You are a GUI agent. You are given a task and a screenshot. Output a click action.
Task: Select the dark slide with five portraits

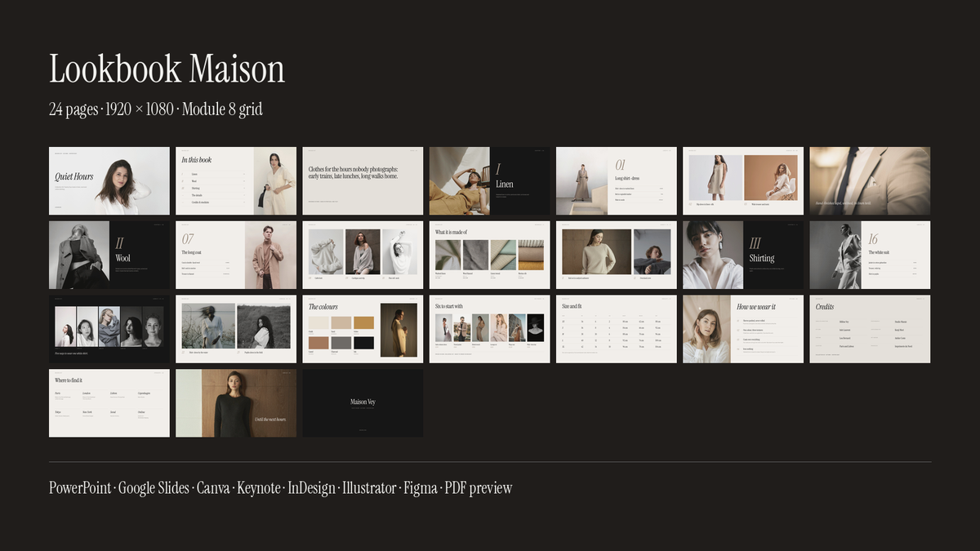pos(109,329)
